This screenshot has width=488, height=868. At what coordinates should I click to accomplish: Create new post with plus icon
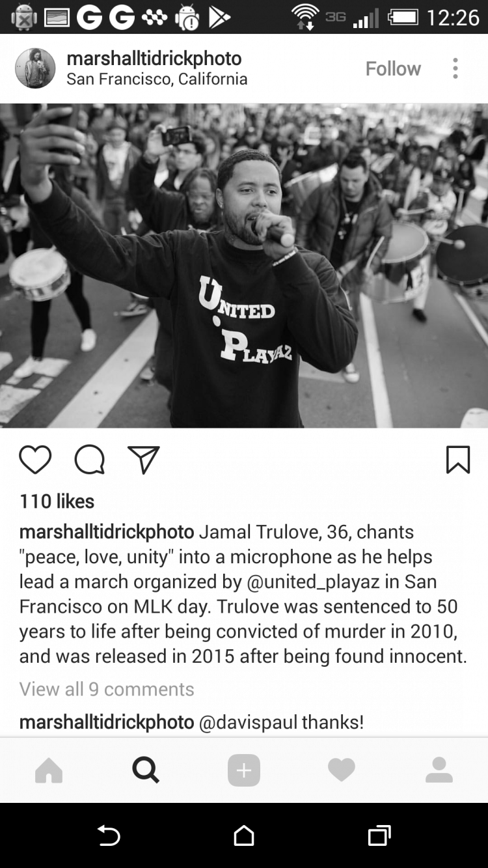244,771
